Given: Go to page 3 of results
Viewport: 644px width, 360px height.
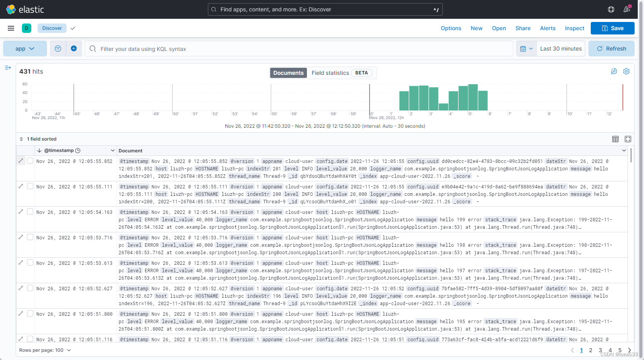Looking at the screenshot, I should click(600, 350).
